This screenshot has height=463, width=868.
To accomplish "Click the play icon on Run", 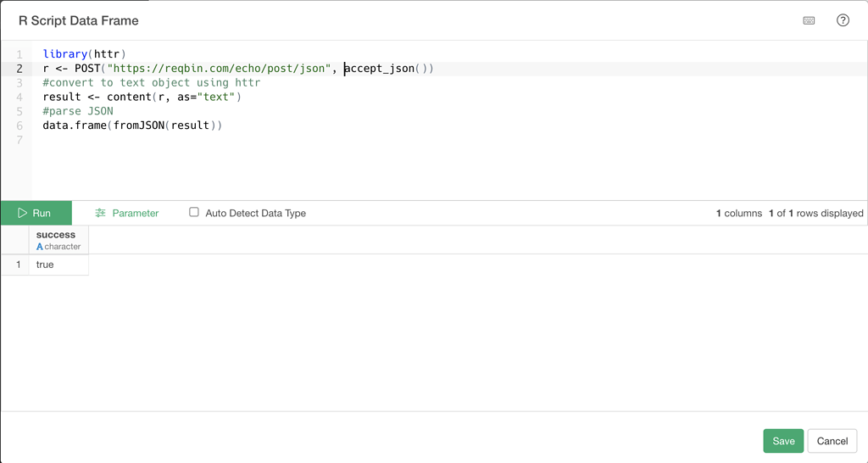I will click(22, 213).
